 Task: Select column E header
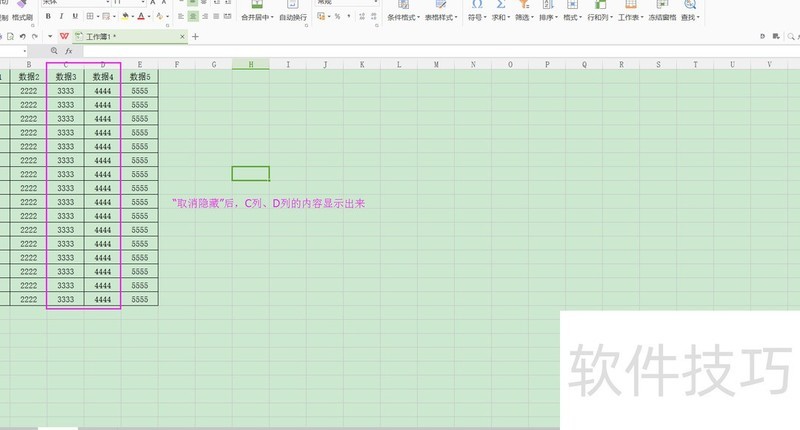[x=140, y=64]
